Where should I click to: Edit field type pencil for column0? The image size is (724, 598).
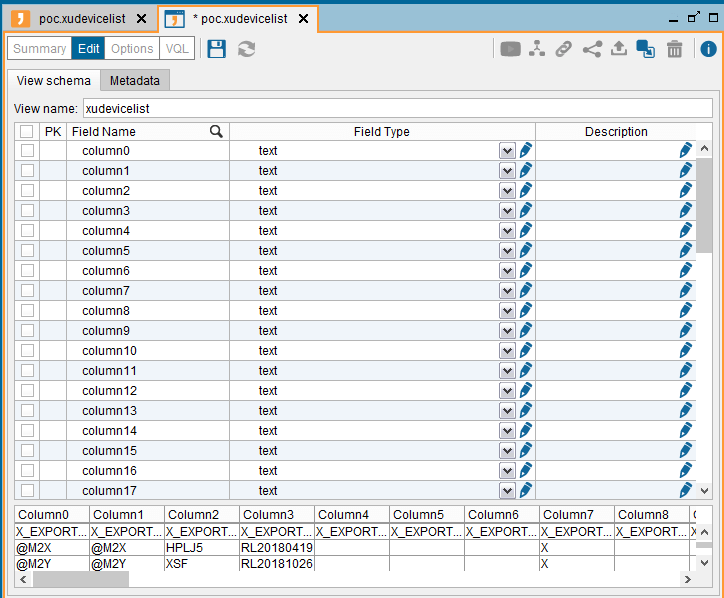pyautogui.click(x=525, y=151)
